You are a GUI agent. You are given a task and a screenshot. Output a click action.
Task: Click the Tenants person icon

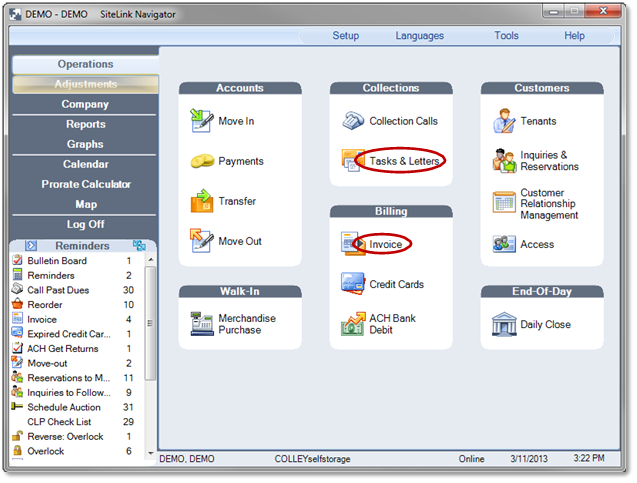click(504, 121)
